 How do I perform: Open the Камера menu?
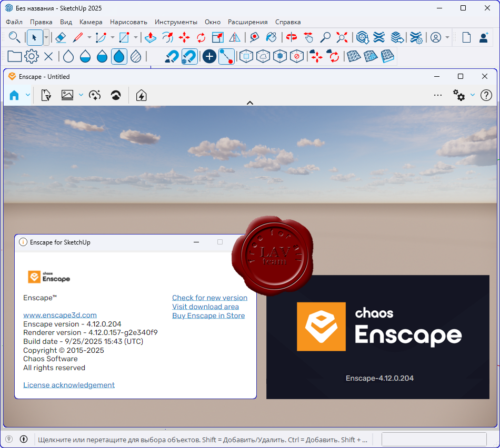point(91,22)
